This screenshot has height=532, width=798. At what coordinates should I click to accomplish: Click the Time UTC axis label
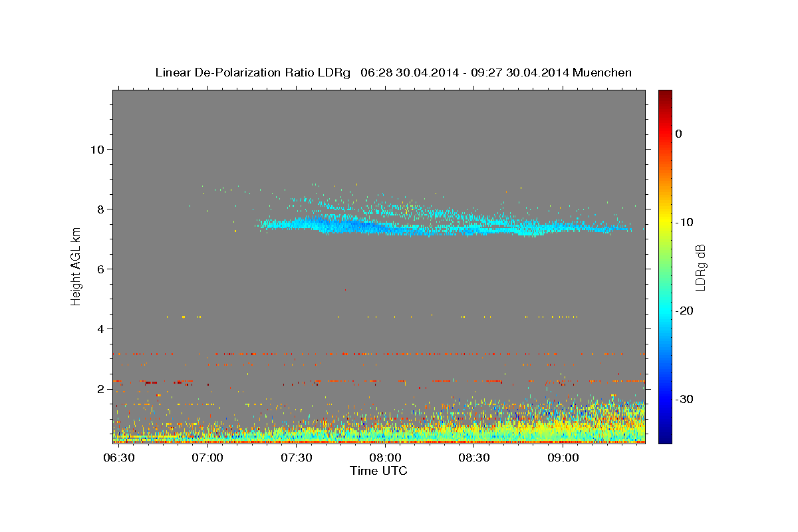(378, 471)
